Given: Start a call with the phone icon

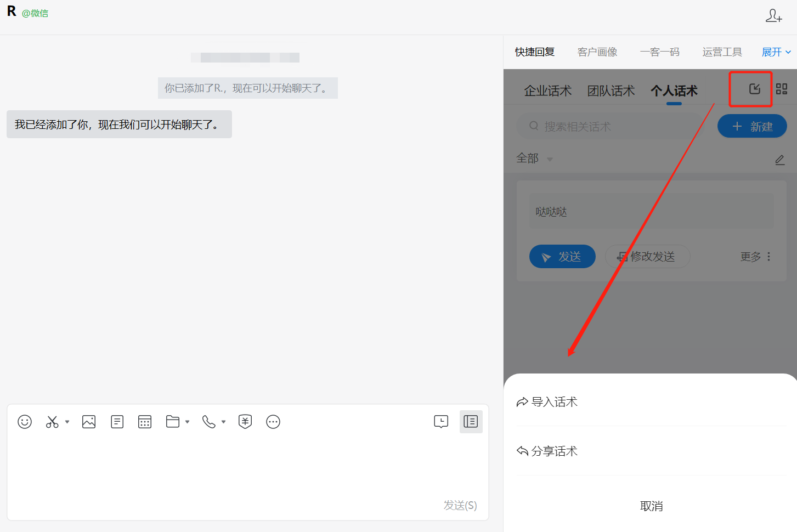Looking at the screenshot, I should (x=209, y=422).
